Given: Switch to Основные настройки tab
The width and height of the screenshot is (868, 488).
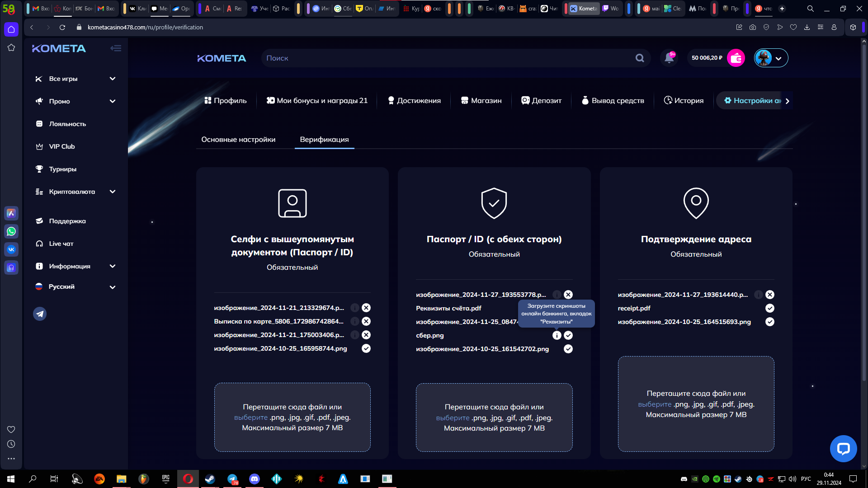Looking at the screenshot, I should [238, 140].
